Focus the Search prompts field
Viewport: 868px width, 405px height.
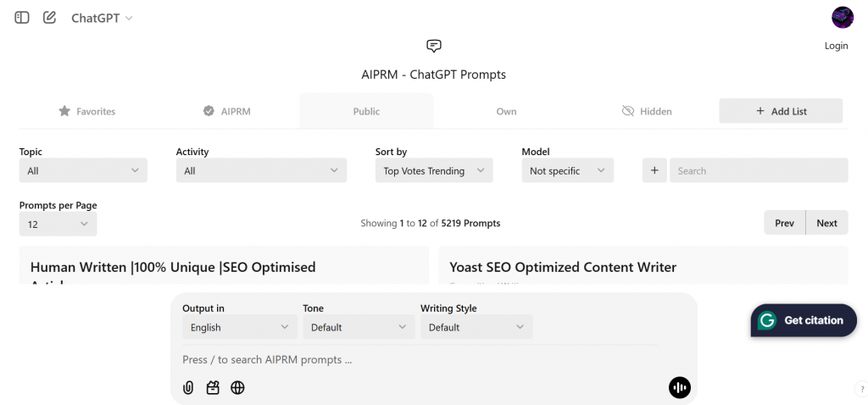click(x=759, y=171)
